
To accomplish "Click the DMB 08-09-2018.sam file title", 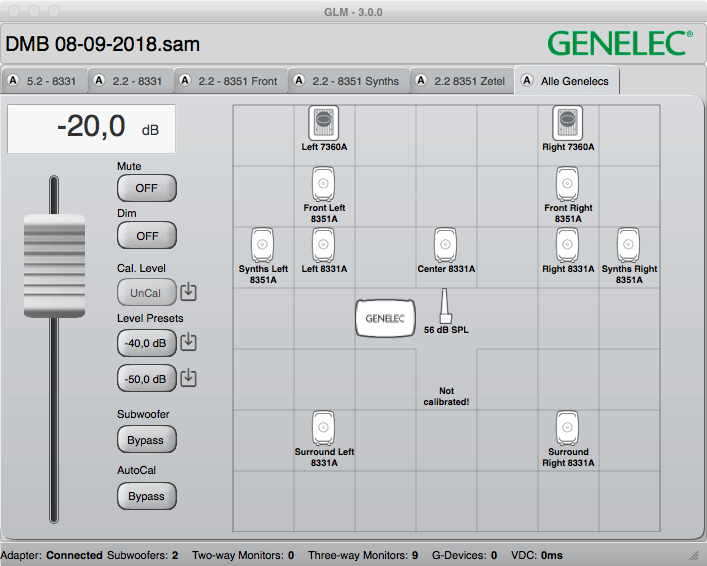I will coord(102,44).
